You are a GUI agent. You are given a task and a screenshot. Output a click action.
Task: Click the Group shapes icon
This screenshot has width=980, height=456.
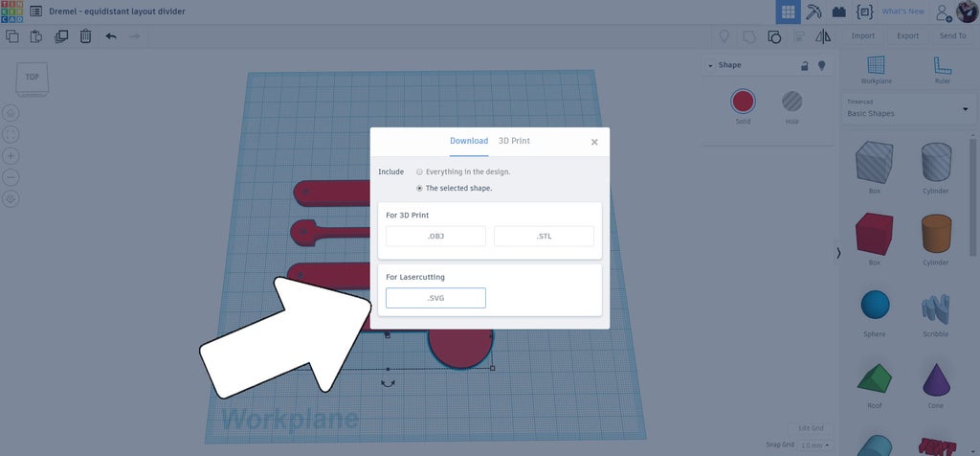click(748, 36)
